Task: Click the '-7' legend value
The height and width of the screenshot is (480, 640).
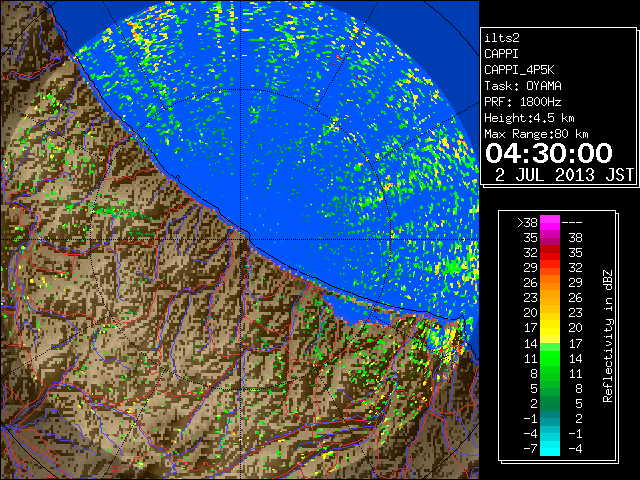Action: pyautogui.click(x=530, y=449)
